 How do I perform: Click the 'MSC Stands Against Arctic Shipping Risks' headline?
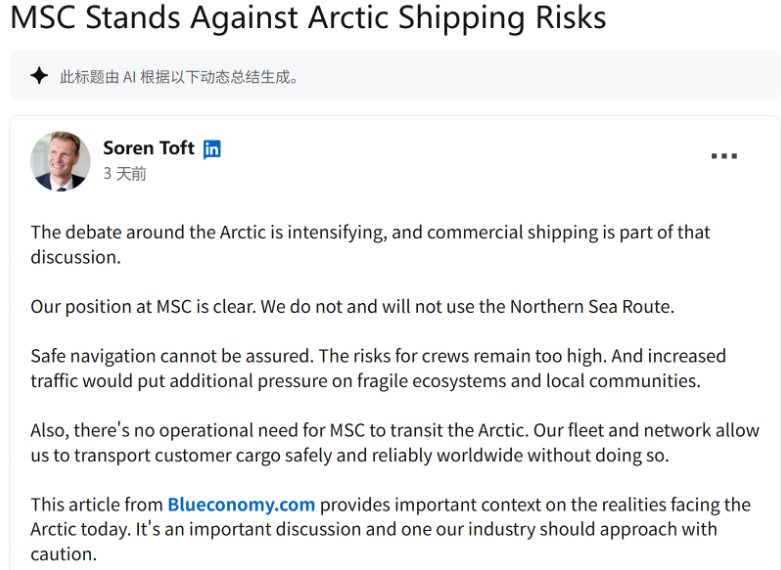pos(308,18)
